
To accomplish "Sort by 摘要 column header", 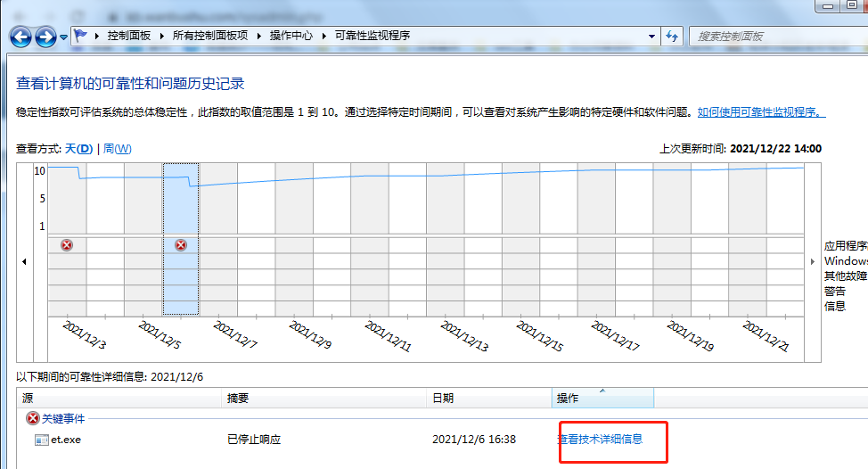I will (323, 399).
